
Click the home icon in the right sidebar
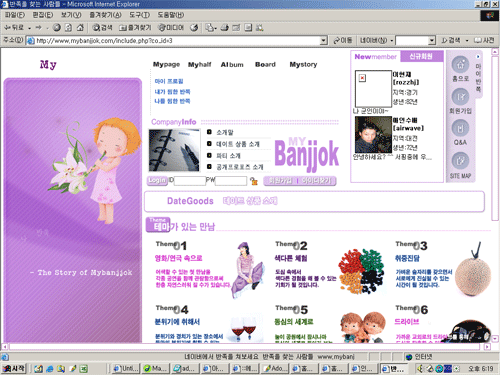[x=460, y=65]
